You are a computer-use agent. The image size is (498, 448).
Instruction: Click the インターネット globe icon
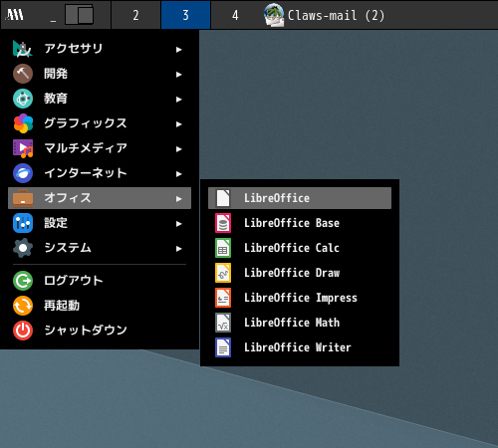[x=23, y=173]
